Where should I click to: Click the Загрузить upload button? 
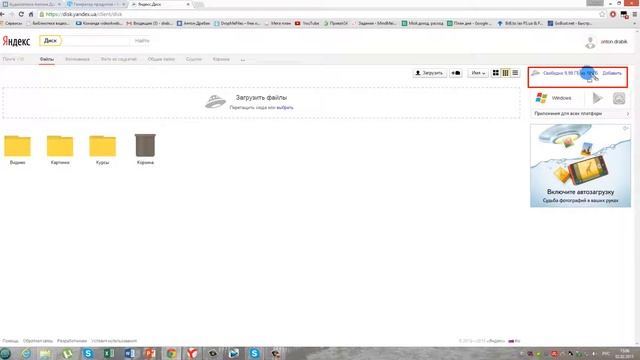[429, 73]
